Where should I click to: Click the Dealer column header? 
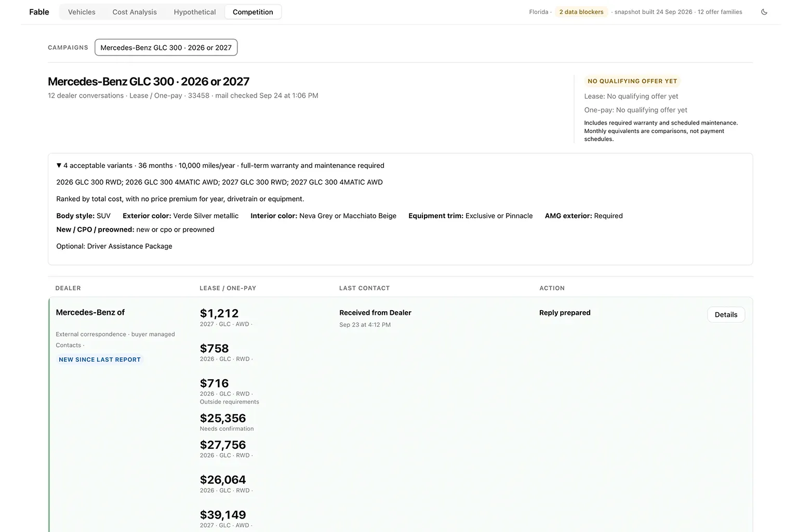[x=68, y=288]
